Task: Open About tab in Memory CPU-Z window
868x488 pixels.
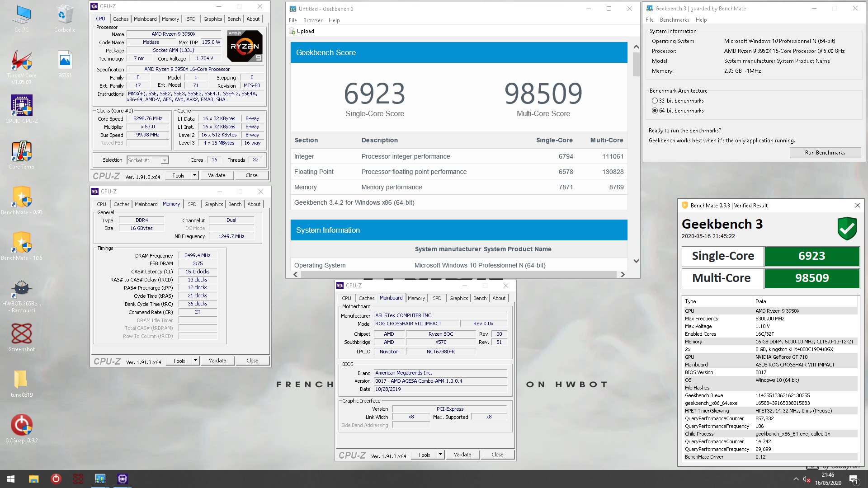Action: (254, 204)
